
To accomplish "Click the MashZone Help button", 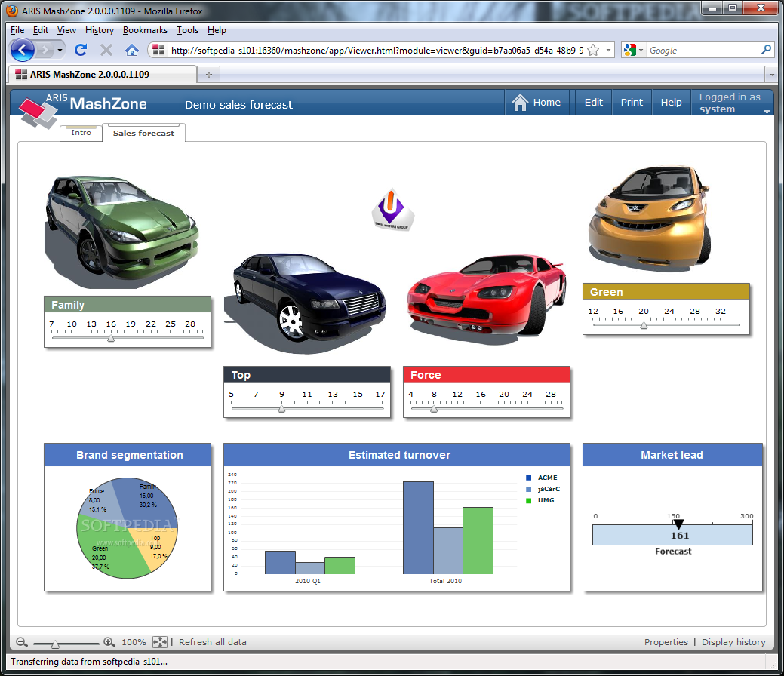I will (671, 103).
